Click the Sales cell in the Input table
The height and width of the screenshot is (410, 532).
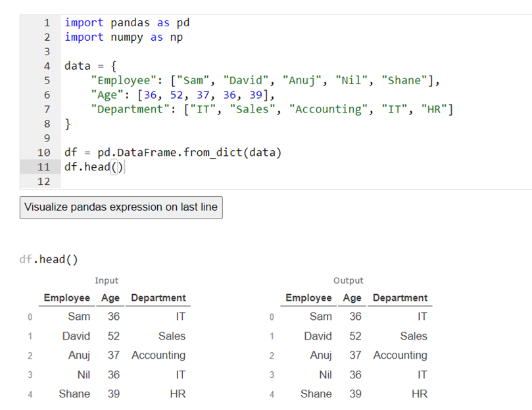point(172,336)
